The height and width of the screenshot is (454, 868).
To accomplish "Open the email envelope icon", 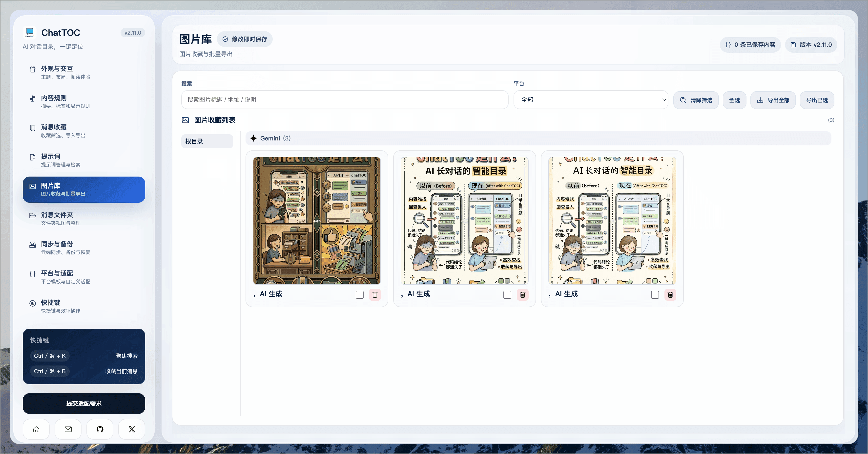I will (68, 429).
